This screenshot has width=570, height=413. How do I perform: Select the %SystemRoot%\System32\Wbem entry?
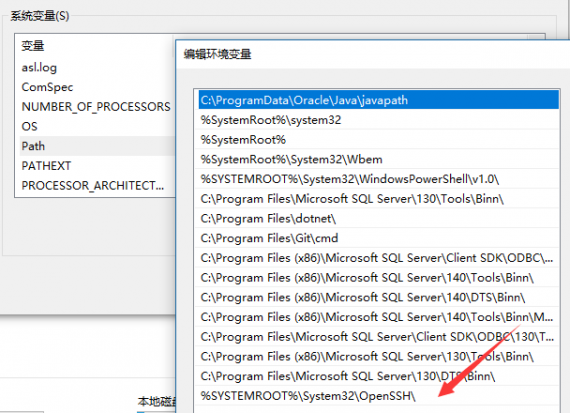pyautogui.click(x=378, y=159)
